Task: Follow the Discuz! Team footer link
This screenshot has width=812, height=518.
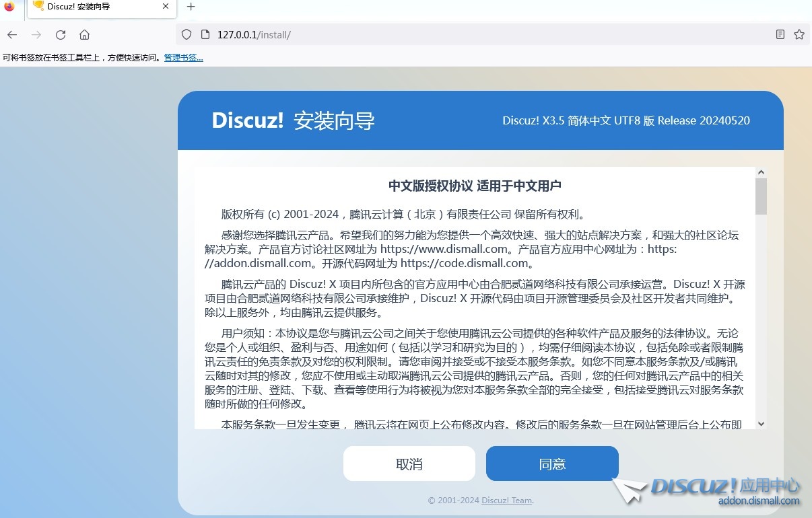Action: 506,501
